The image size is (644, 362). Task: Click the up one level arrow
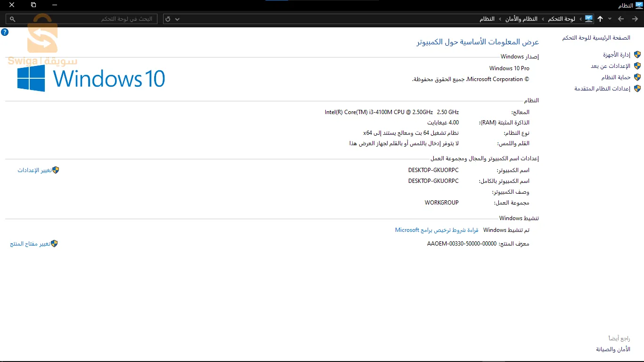600,19
